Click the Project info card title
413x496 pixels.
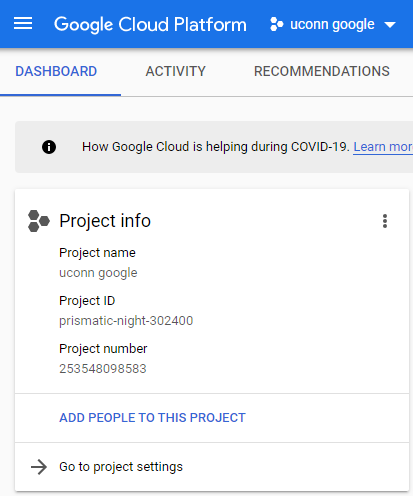click(x=105, y=221)
